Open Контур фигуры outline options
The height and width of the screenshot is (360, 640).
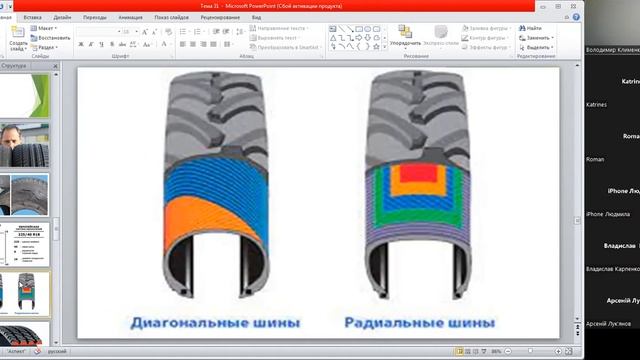tap(485, 38)
